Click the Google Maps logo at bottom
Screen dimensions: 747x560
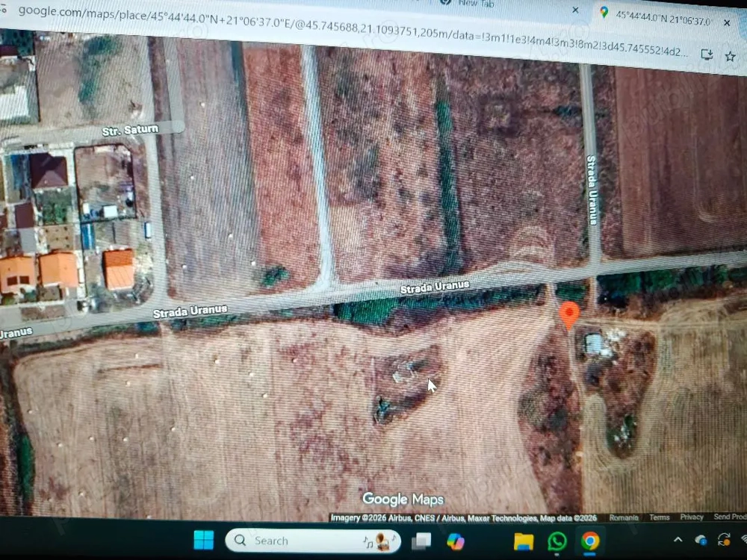[x=403, y=499]
